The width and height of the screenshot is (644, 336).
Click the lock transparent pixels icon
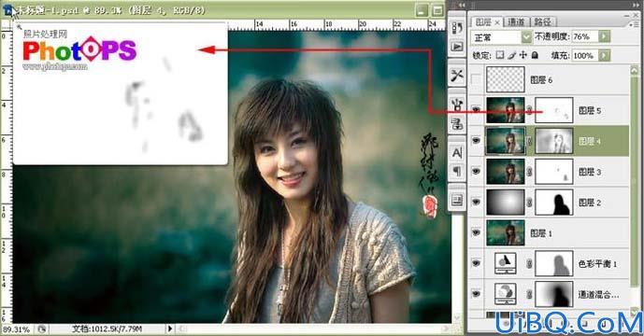[500, 55]
